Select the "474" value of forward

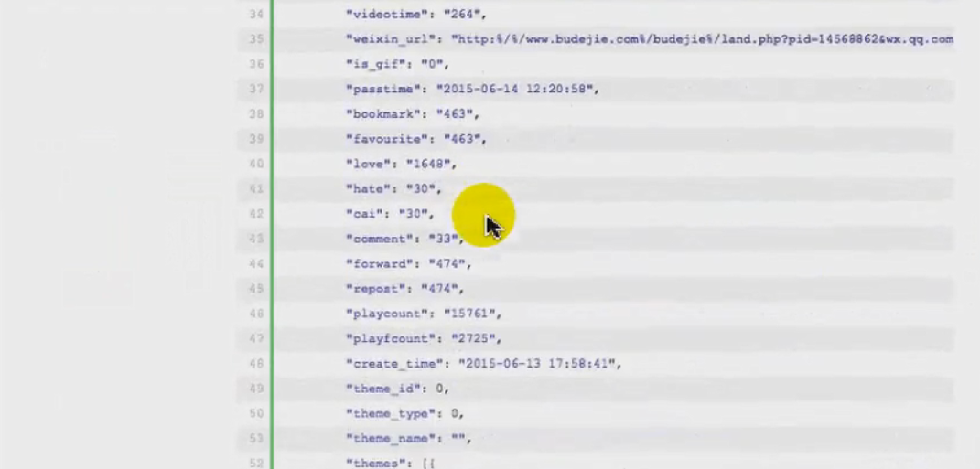click(447, 263)
